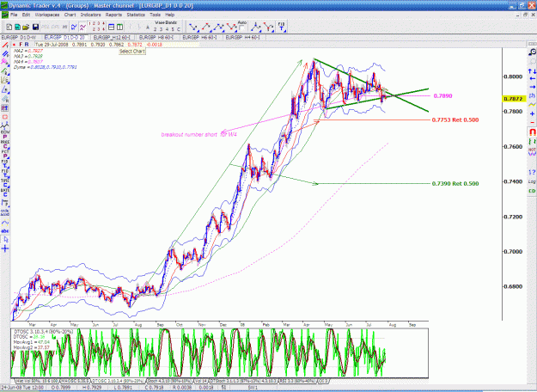
Task: Click the save floppy disk icon
Action: [x=35, y=27]
